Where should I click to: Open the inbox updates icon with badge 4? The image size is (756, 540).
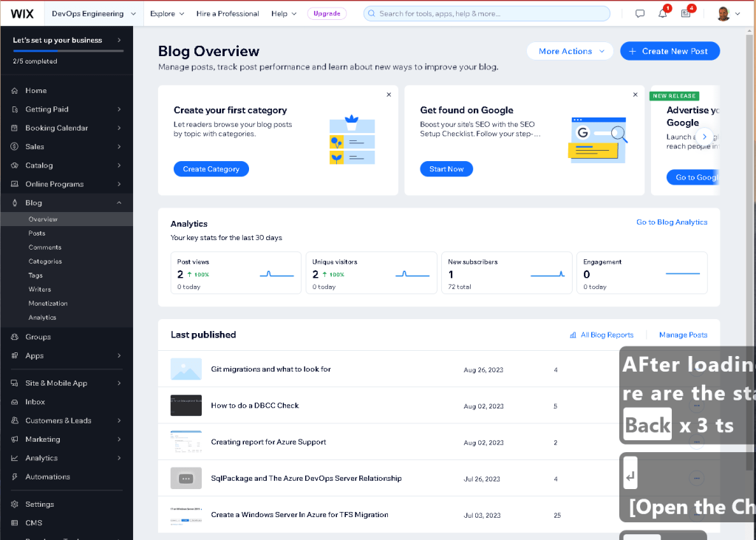coord(686,13)
